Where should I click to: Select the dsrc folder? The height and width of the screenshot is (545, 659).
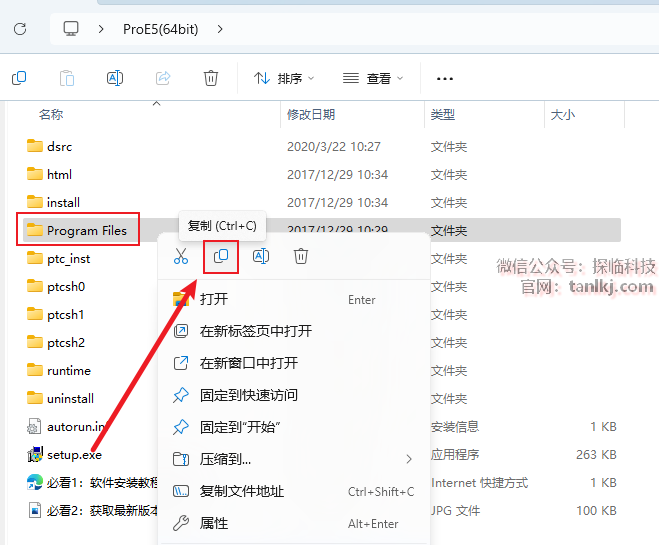click(x=60, y=147)
